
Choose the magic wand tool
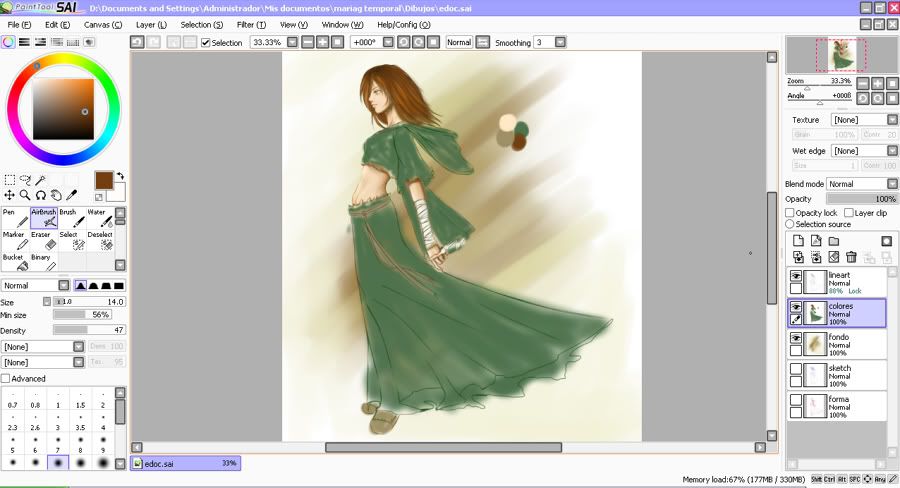(40, 180)
